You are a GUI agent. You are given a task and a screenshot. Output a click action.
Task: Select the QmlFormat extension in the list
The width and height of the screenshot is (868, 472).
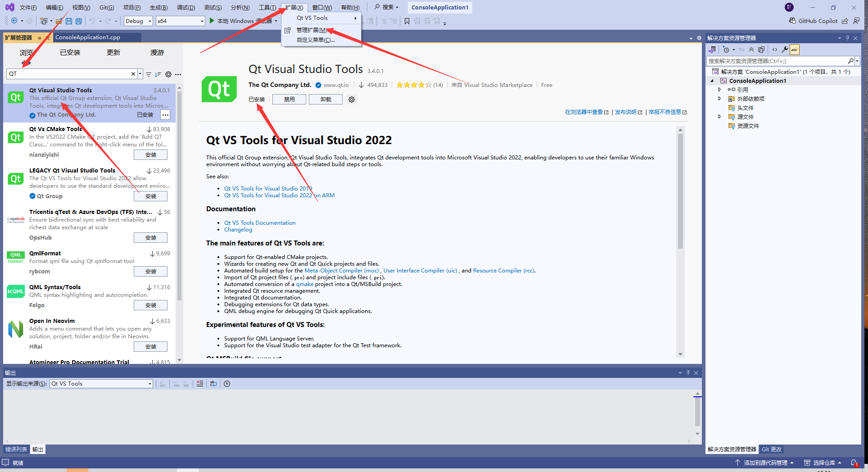89,263
